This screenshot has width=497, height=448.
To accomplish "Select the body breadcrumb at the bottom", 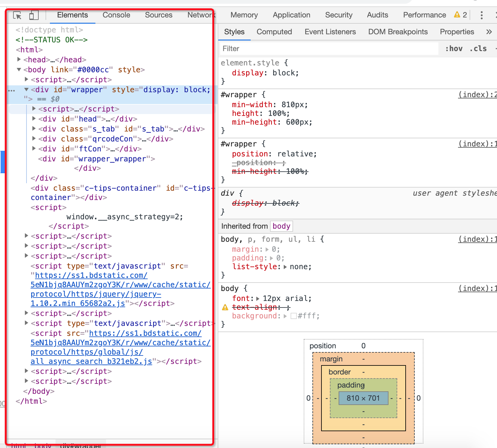I will tap(43, 446).
